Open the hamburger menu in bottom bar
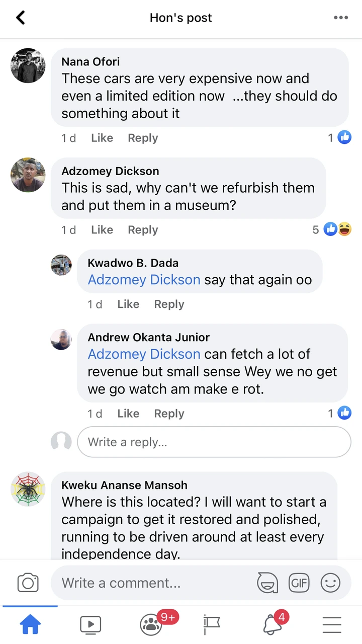The height and width of the screenshot is (644, 362). click(332, 625)
